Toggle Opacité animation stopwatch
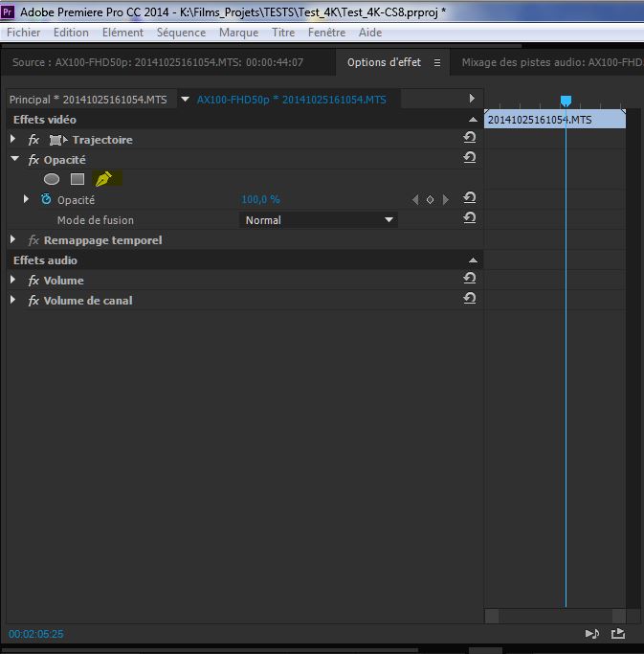This screenshot has height=654, width=644. click(46, 200)
